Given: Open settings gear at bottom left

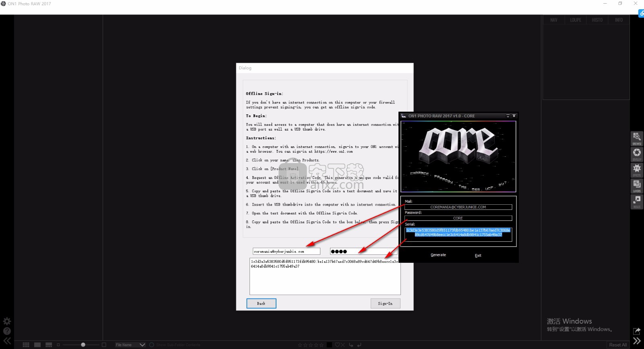Looking at the screenshot, I should (7, 321).
